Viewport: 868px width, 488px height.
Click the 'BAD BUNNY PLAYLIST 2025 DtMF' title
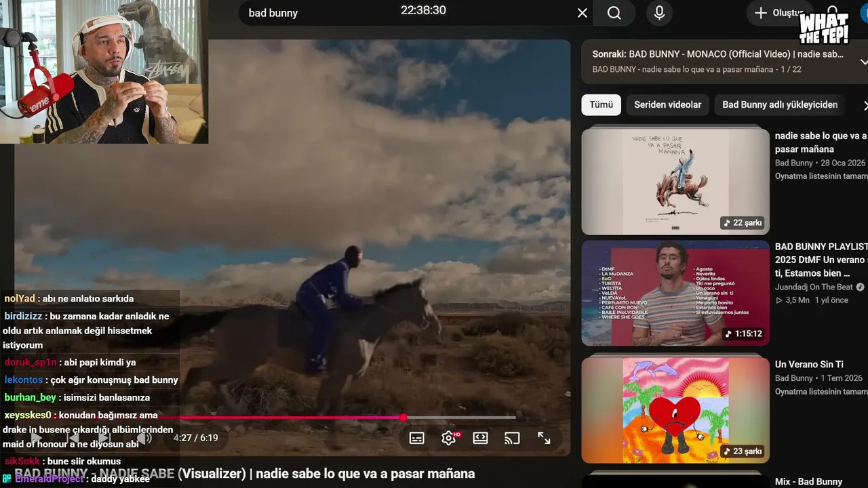pos(821,260)
